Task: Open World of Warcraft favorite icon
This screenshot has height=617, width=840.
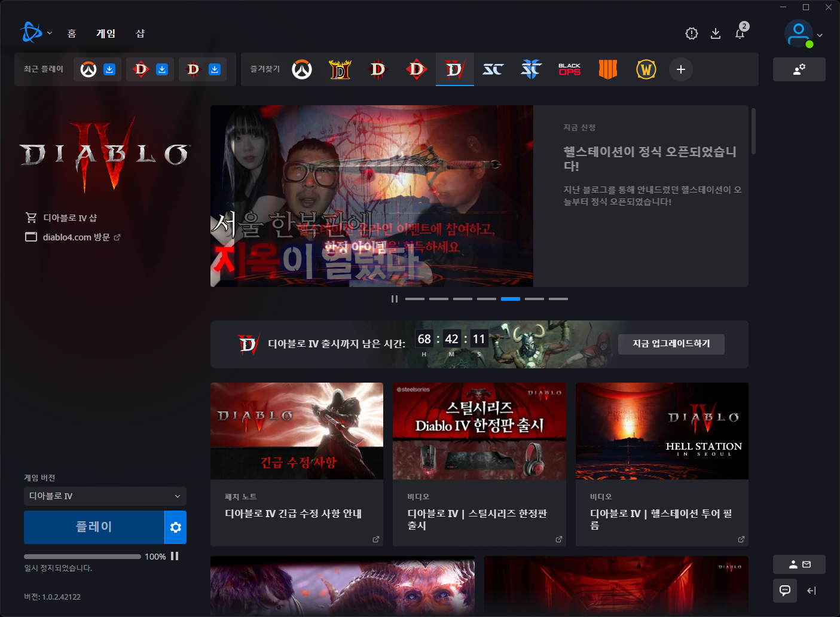Action: pos(646,69)
